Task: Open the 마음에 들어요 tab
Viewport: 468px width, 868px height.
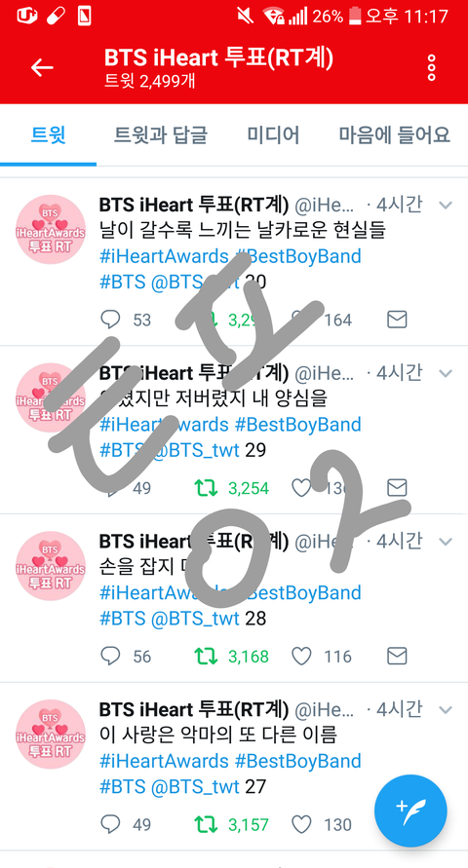Action: 394,134
